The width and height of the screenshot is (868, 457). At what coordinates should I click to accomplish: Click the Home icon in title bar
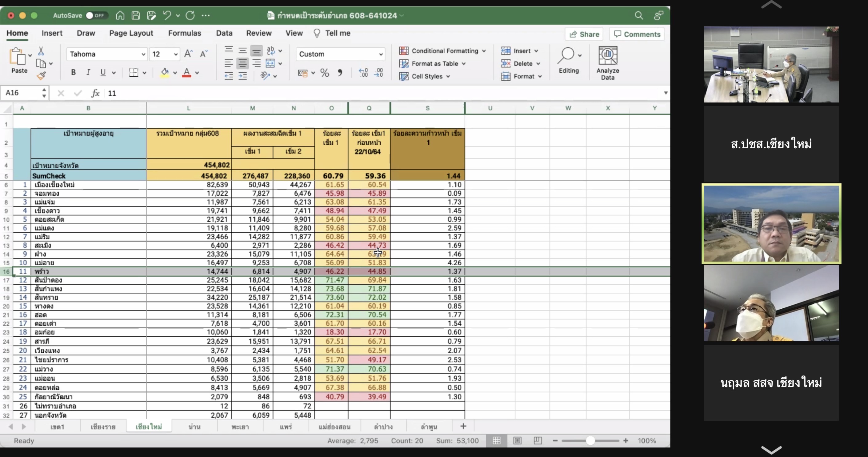point(120,15)
